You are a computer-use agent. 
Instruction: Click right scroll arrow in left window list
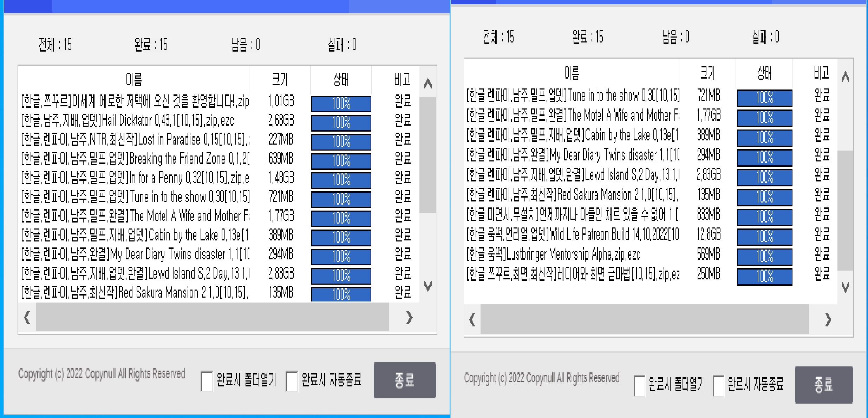[409, 317]
